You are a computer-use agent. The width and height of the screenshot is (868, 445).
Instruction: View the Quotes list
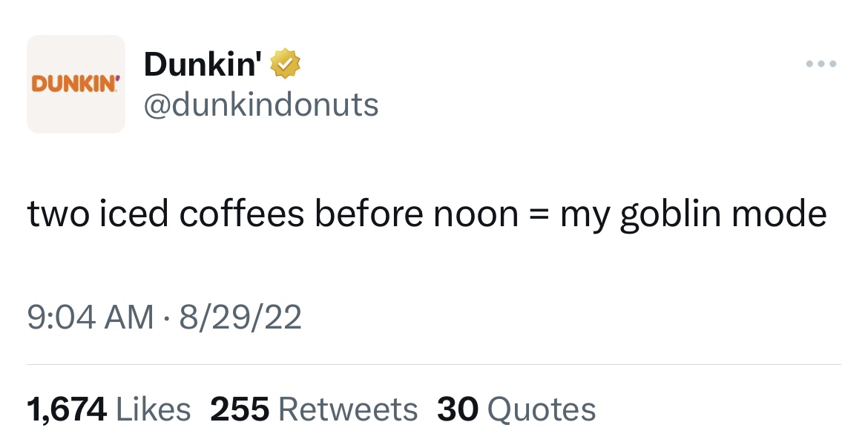click(x=542, y=409)
